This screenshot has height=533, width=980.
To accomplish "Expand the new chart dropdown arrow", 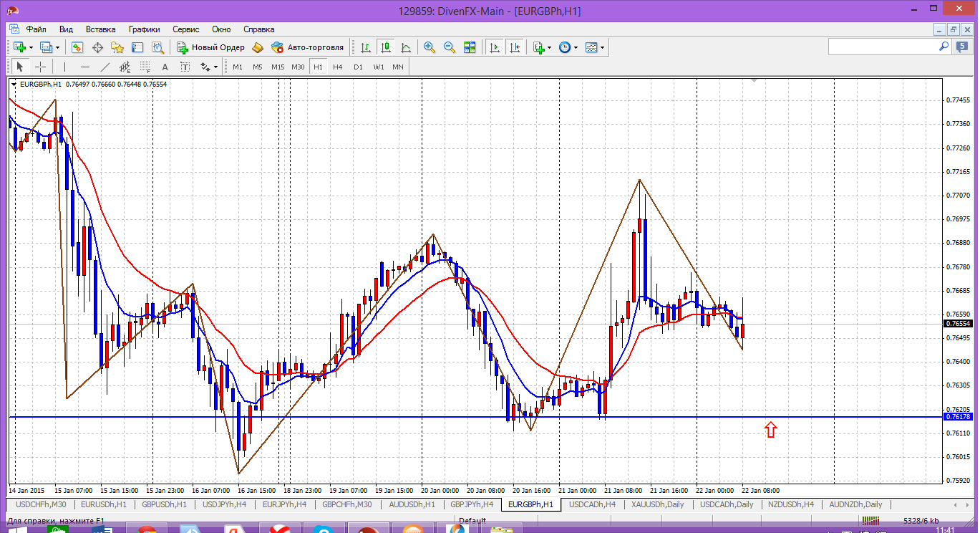I will tap(29, 47).
